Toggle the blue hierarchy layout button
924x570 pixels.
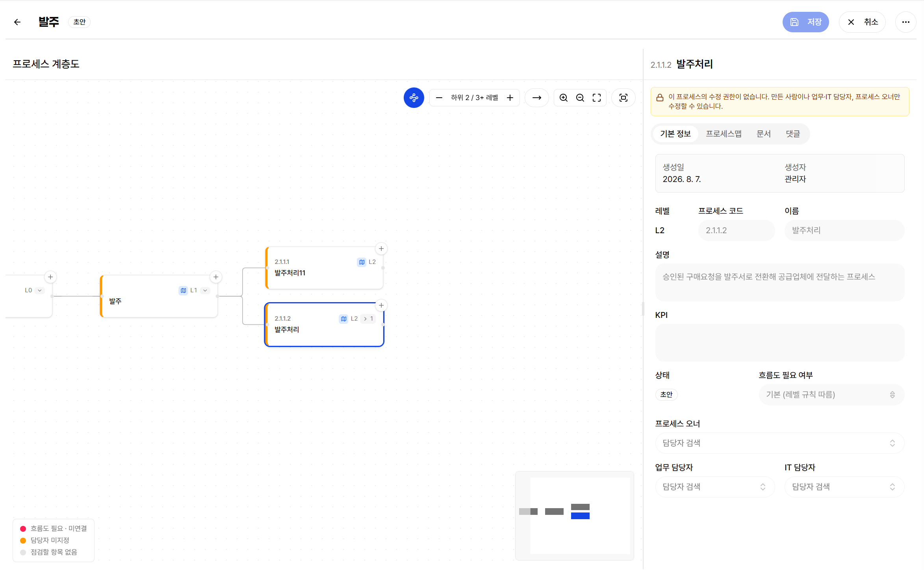tap(414, 98)
